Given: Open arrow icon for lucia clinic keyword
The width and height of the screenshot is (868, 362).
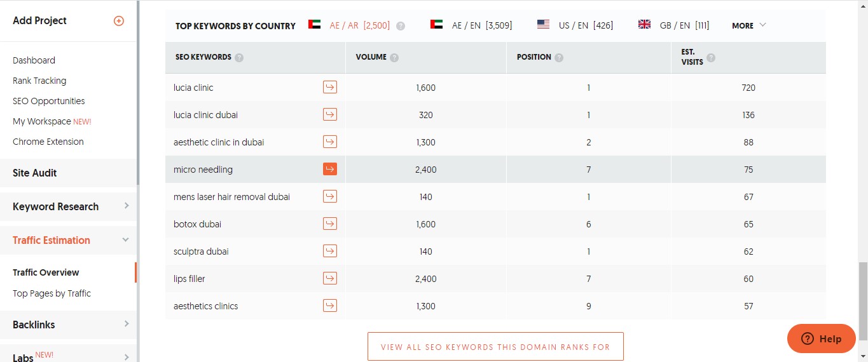Looking at the screenshot, I should pos(330,88).
